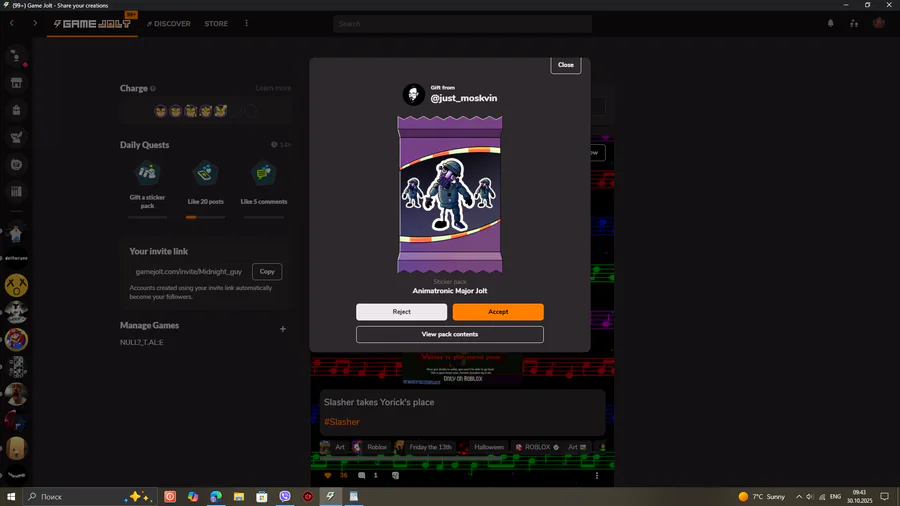900x506 pixels.
Task: Accept the gifted sticker pack
Action: 498,312
